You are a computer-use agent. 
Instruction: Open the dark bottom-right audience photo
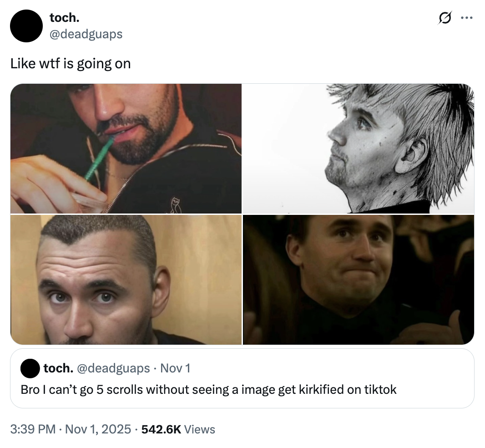point(359,280)
